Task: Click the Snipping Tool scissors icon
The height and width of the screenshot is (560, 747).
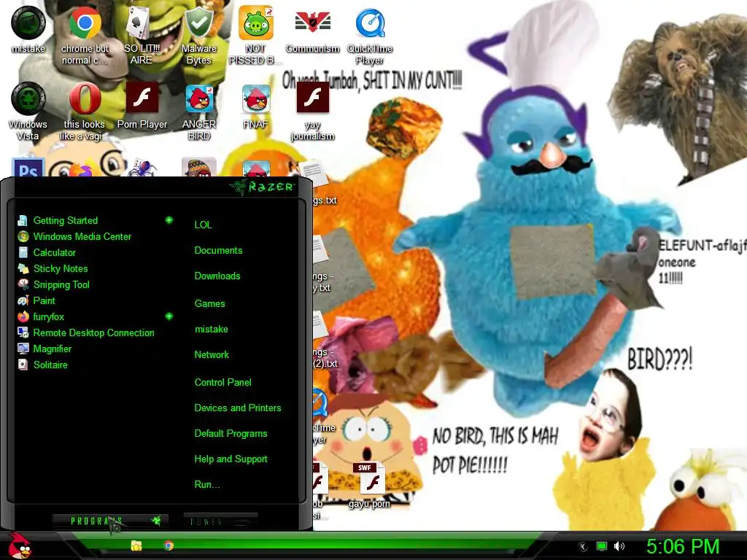Action: 23,284
